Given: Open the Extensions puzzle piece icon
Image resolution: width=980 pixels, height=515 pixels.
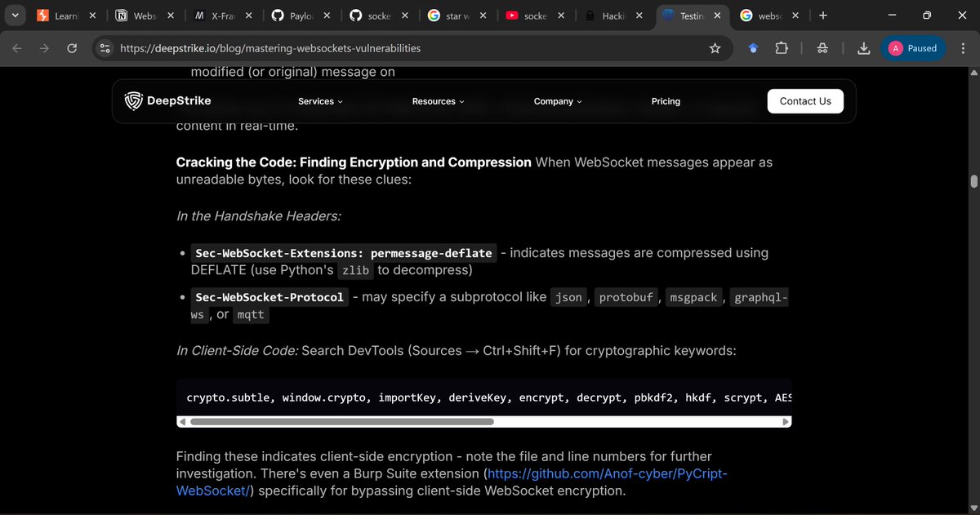Looking at the screenshot, I should point(782,48).
